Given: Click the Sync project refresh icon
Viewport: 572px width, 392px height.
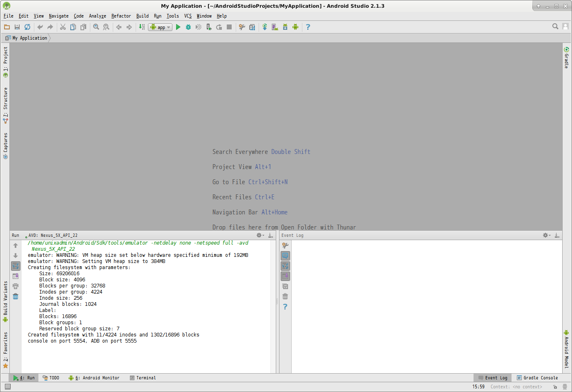Looking at the screenshot, I should [27, 27].
